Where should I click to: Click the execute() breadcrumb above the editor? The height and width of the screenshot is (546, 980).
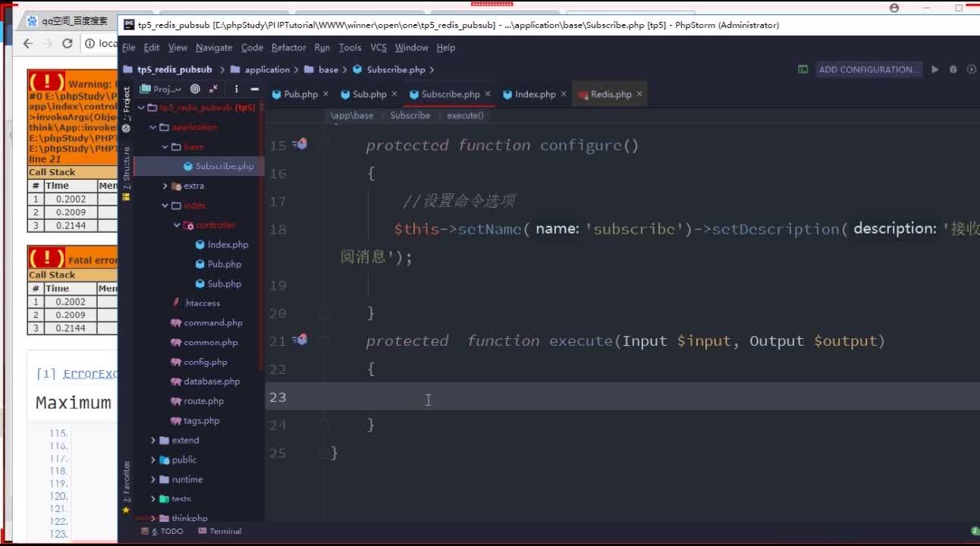[x=465, y=115]
